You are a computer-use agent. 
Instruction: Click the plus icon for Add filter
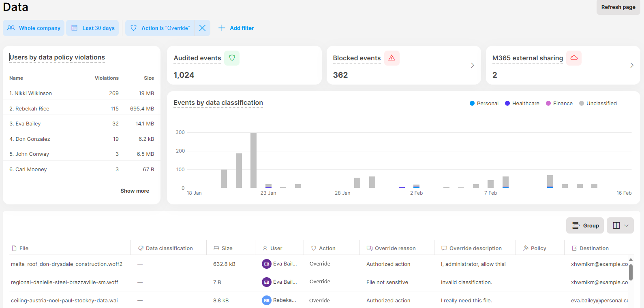pos(222,28)
